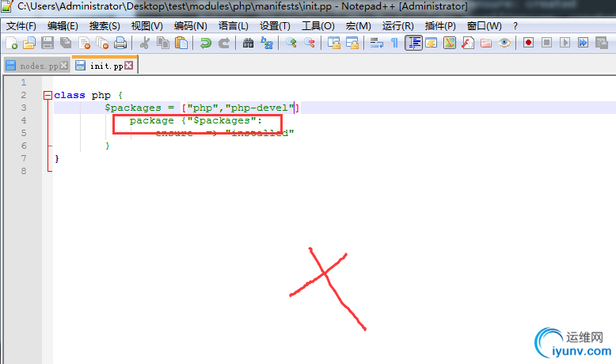
Task: Open the 窗口(W) menu
Action: (x=484, y=26)
